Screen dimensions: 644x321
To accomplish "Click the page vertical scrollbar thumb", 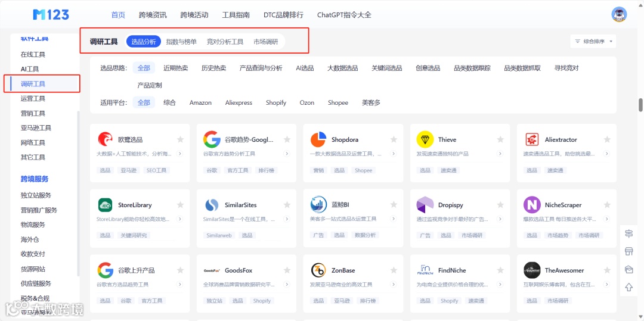I will [640, 105].
